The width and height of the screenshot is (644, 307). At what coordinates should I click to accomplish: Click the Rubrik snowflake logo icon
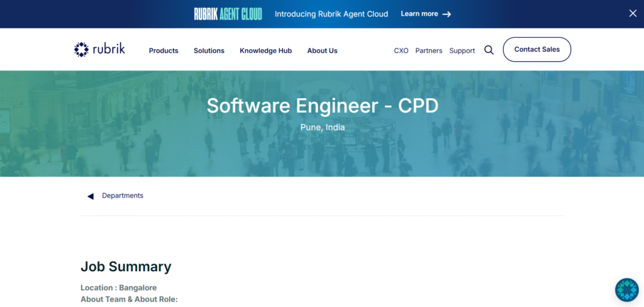(x=82, y=50)
